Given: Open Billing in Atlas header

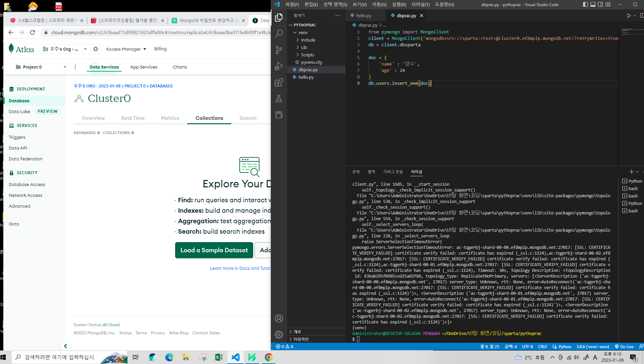Looking at the screenshot, I should pyautogui.click(x=161, y=49).
